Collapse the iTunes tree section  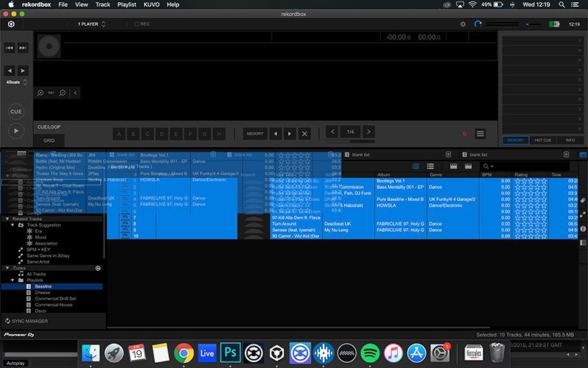tap(7, 268)
